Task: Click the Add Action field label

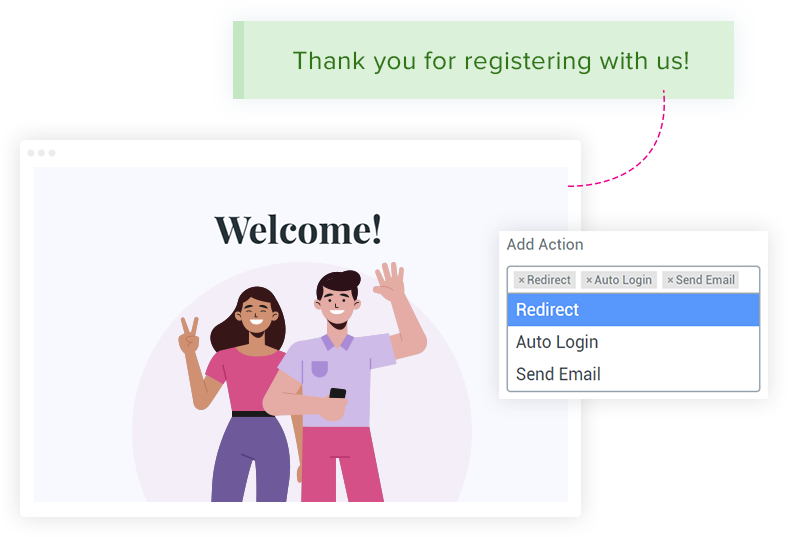Action: [545, 245]
